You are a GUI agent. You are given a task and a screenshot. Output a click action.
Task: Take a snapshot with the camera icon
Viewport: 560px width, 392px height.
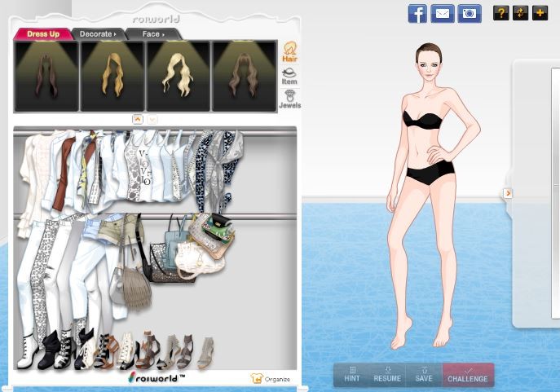(x=469, y=13)
